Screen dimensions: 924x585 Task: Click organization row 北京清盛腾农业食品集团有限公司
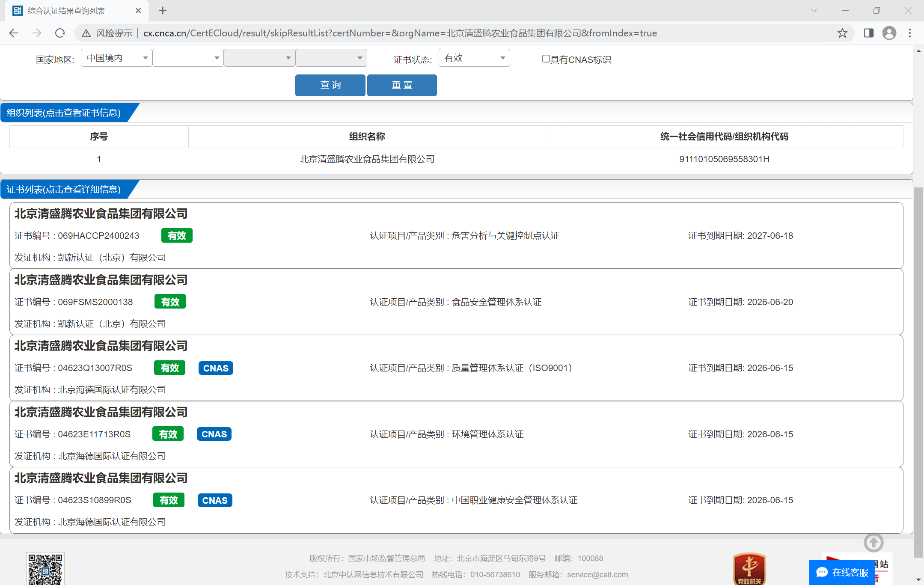367,159
